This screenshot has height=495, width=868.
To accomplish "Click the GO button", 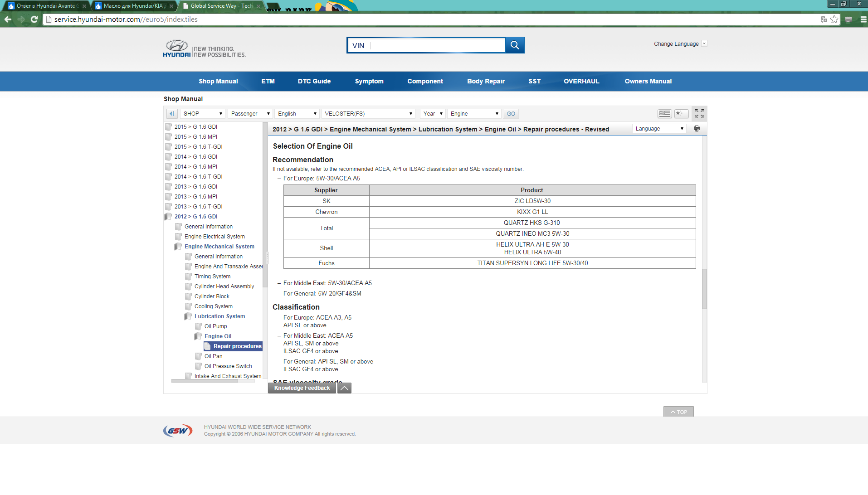I will click(511, 114).
